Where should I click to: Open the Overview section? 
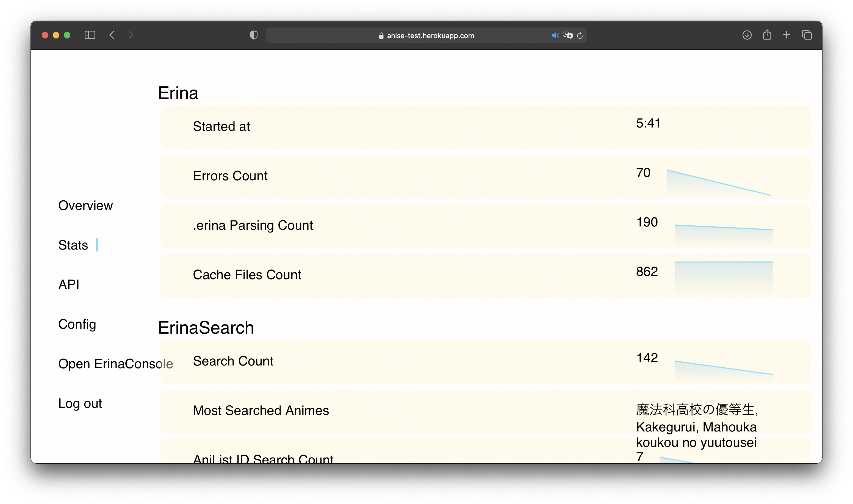pos(85,206)
